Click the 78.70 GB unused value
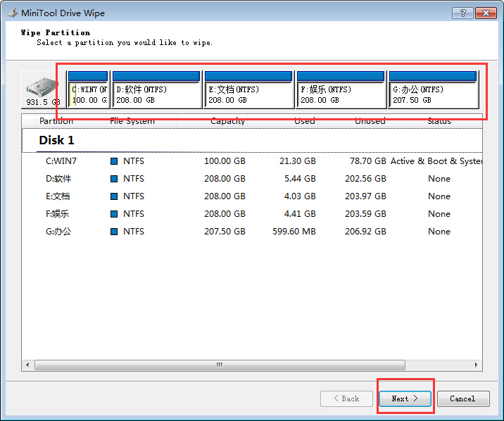This screenshot has height=421, width=504. tap(367, 161)
